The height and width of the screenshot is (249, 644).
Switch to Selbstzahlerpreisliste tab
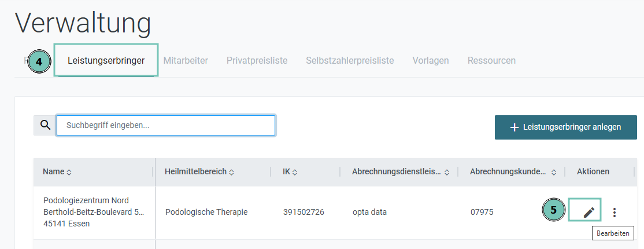[350, 60]
